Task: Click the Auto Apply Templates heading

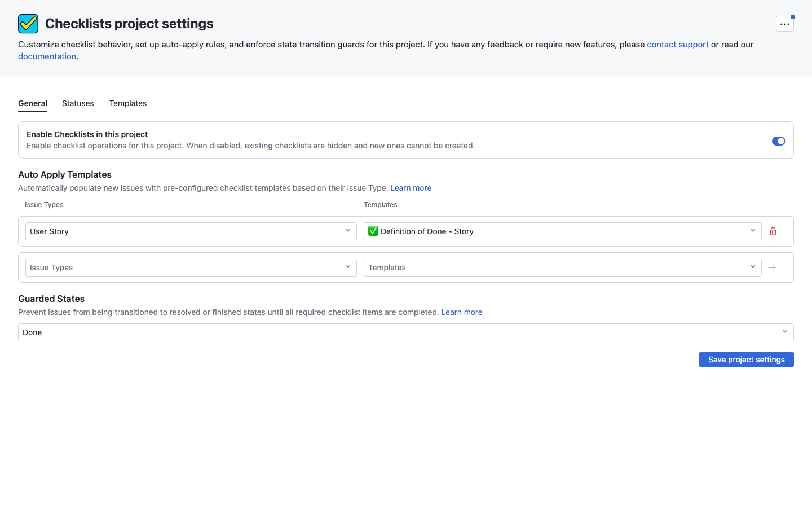Action: [x=65, y=175]
